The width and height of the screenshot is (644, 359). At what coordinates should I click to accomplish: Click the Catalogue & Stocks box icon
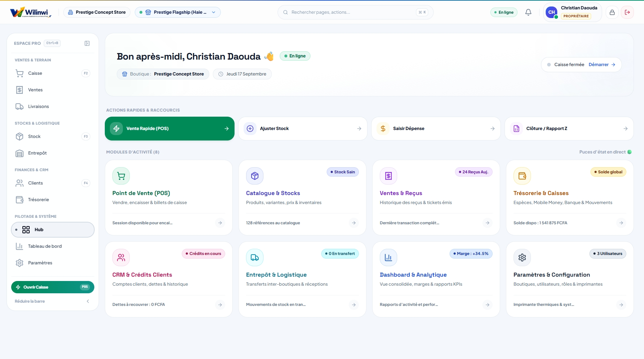pyautogui.click(x=255, y=176)
